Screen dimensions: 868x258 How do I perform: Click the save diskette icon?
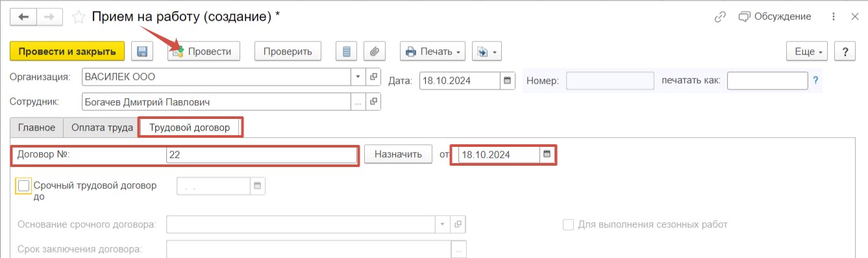point(142,51)
